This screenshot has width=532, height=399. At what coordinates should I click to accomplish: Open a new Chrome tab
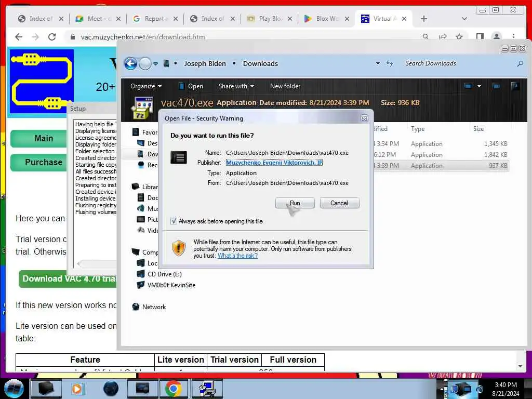coord(424,19)
